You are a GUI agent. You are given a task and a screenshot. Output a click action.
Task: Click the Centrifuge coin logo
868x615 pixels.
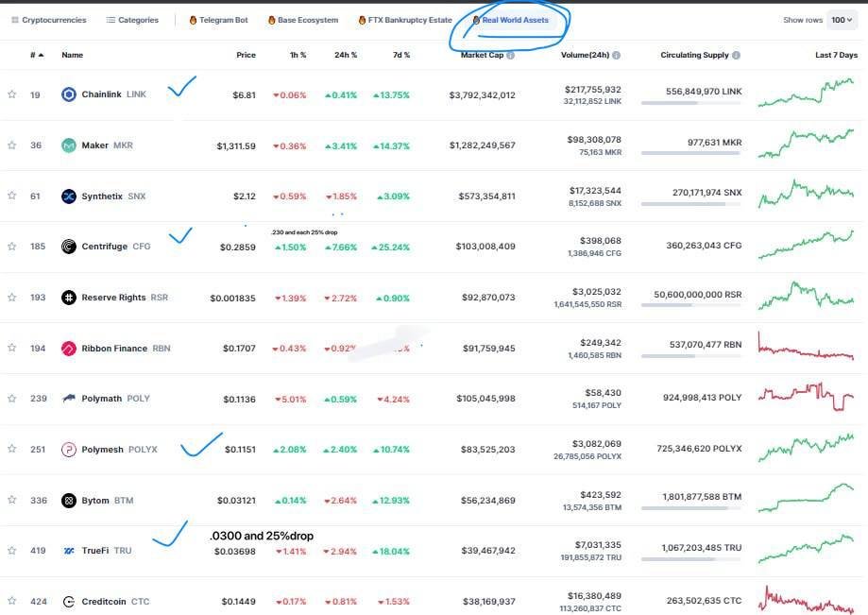(x=69, y=247)
